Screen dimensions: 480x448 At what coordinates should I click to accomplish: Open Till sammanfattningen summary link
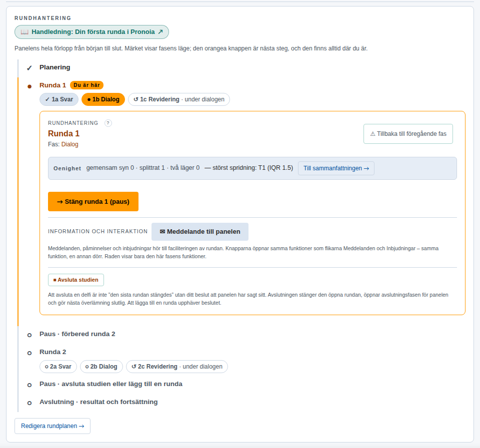336,168
